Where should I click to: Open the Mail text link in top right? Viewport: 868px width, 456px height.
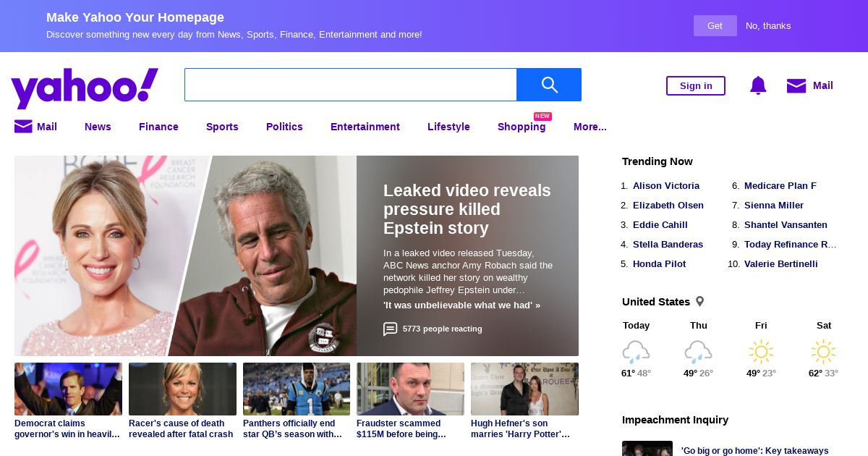coord(823,85)
